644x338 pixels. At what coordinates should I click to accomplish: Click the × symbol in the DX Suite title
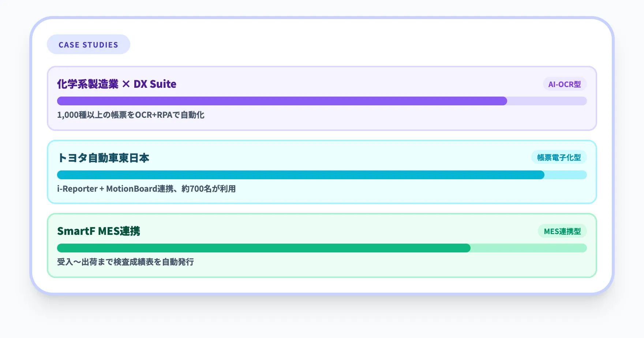126,84
